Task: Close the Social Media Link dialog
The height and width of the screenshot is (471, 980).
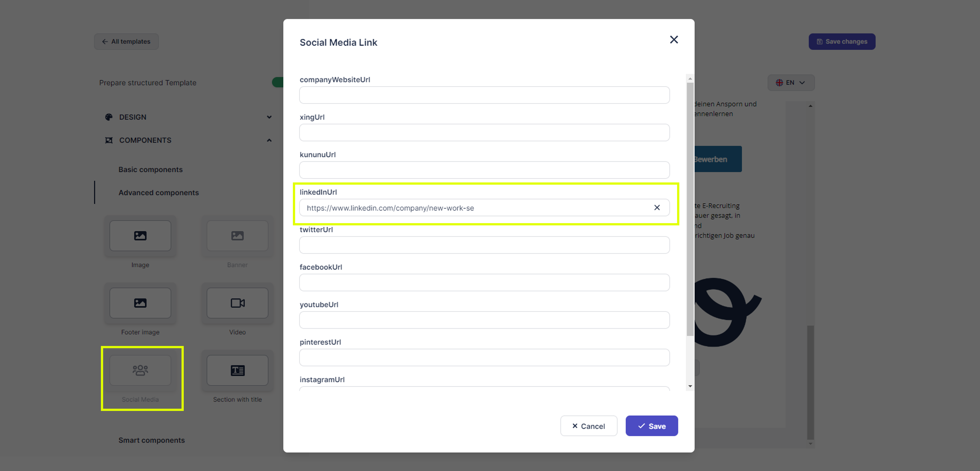Action: tap(673, 40)
